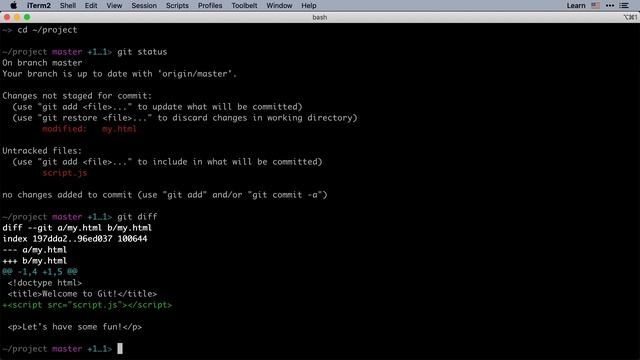Click 'Changes not staged for commit:' line
The width and height of the screenshot is (640, 360).
[x=77, y=96]
